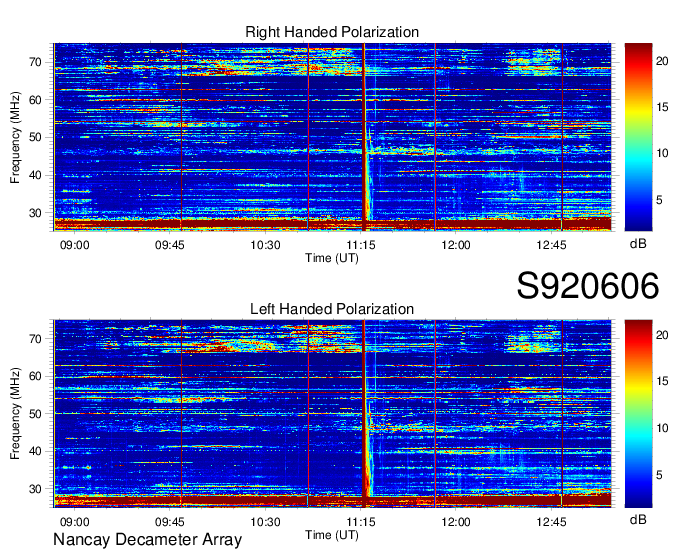Click Time (UT) label under right-handed plot

tap(332, 258)
